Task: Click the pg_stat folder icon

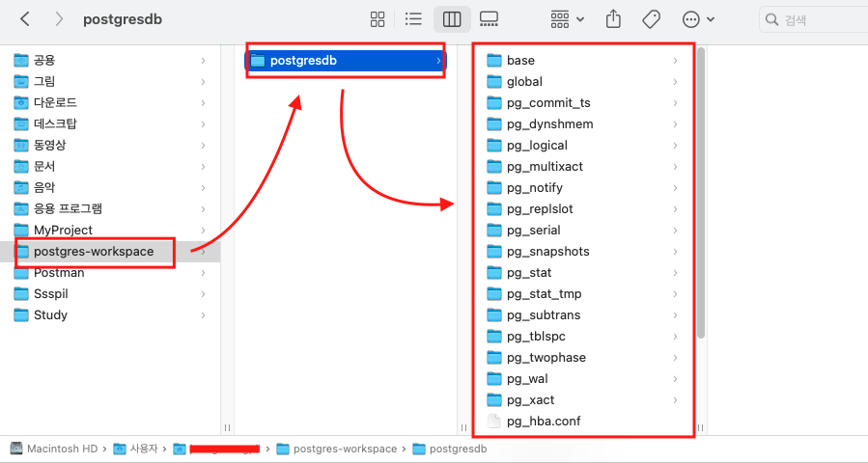Action: tap(493, 273)
